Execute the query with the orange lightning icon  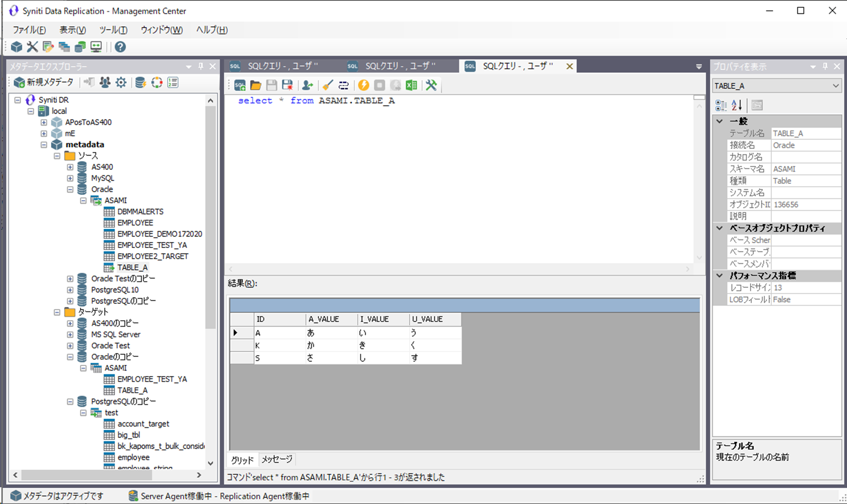364,85
